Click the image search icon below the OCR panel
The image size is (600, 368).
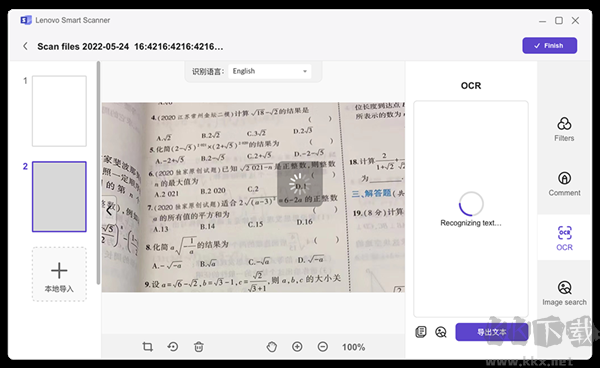point(441,332)
